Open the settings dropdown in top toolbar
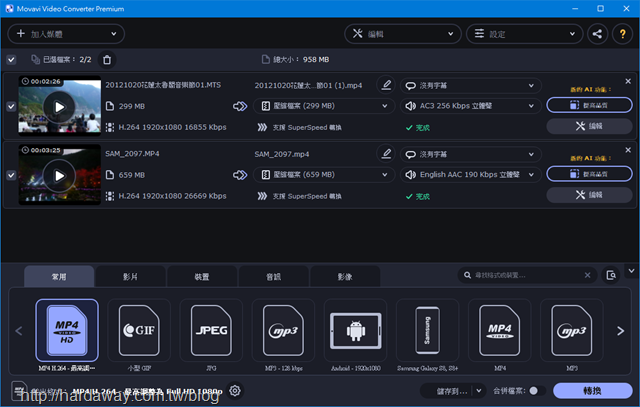 pyautogui.click(x=525, y=34)
